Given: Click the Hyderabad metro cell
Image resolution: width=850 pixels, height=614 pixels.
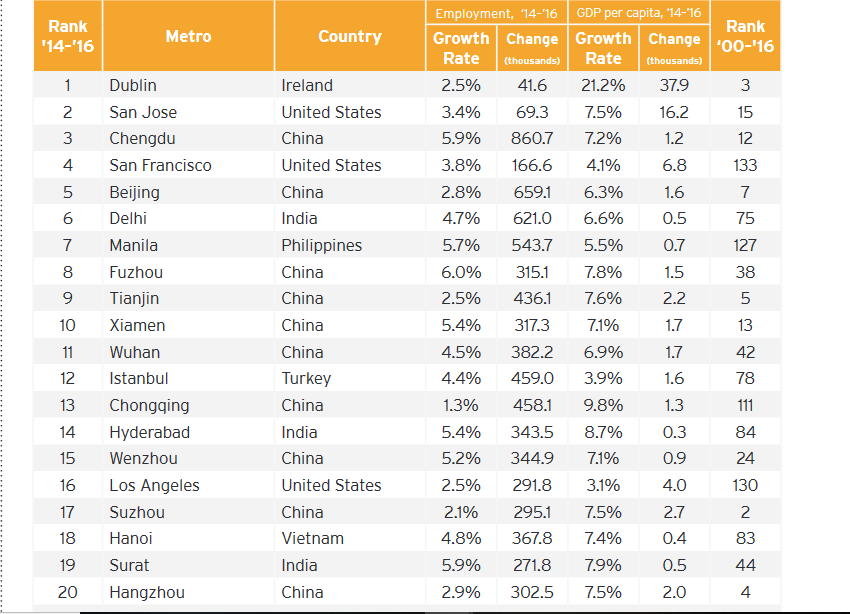Looking at the screenshot, I should [149, 432].
